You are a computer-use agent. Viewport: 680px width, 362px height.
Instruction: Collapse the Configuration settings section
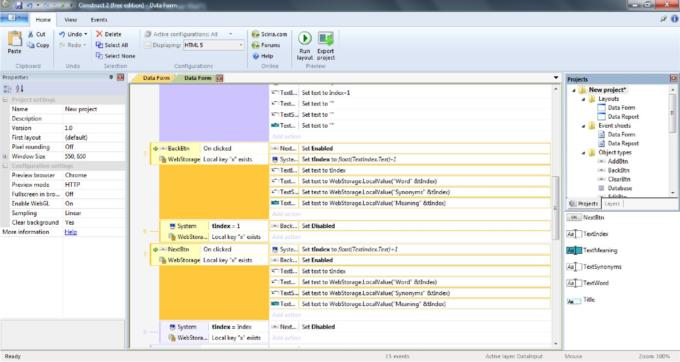pos(5,166)
